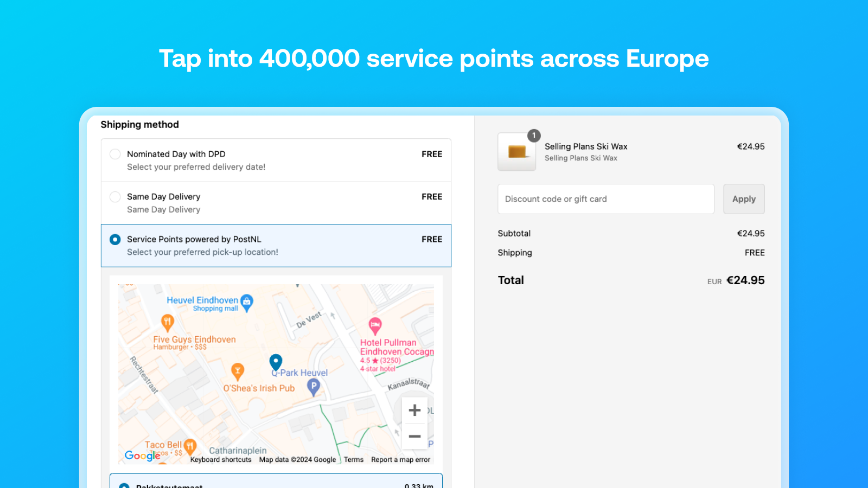Select the Nominated Day with DPD shipping option
The width and height of the screenshot is (868, 488).
(114, 154)
